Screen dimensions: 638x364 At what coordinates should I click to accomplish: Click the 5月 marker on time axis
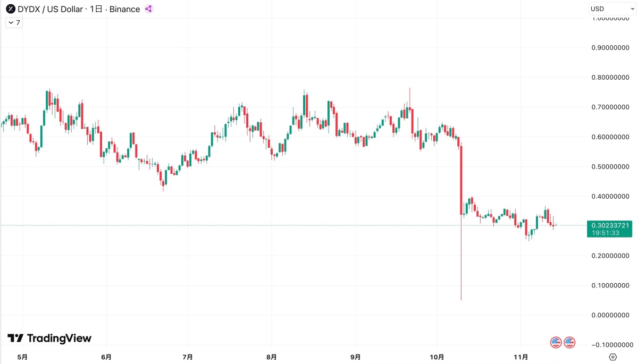22,357
